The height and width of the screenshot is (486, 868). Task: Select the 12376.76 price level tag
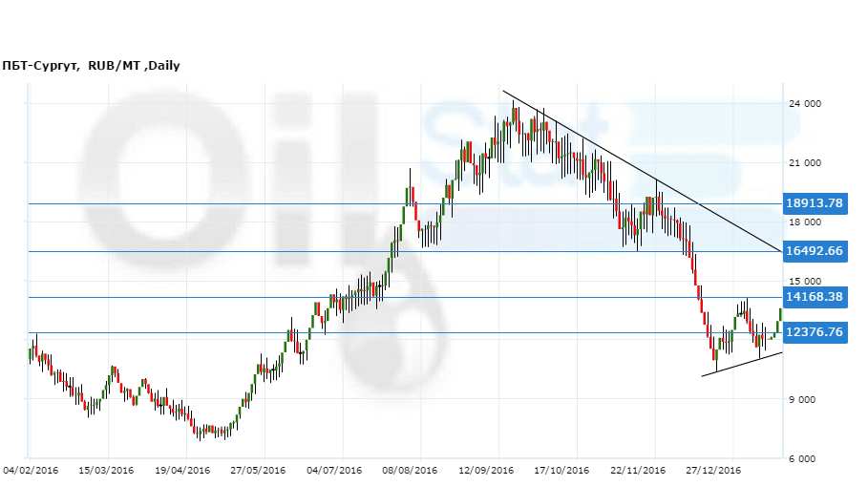pyautogui.click(x=814, y=332)
